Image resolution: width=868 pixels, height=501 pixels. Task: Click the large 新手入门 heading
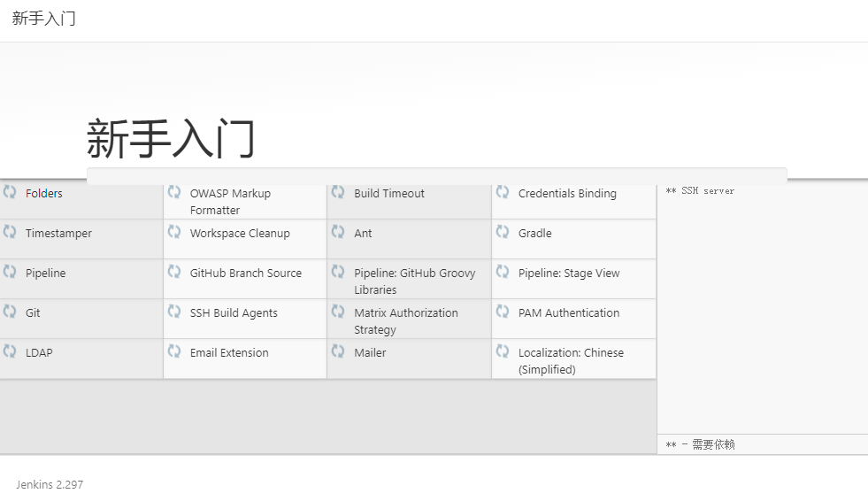[x=171, y=138]
